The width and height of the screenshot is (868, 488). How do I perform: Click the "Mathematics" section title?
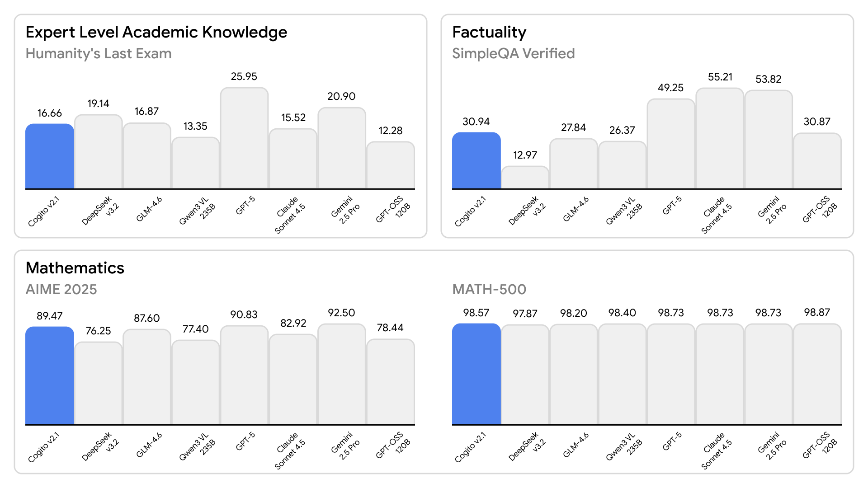click(75, 268)
